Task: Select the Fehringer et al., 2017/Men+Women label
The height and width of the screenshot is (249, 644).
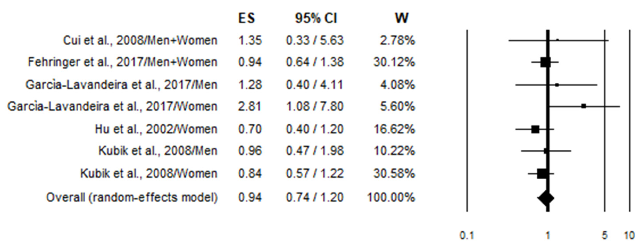Action: tap(123, 62)
